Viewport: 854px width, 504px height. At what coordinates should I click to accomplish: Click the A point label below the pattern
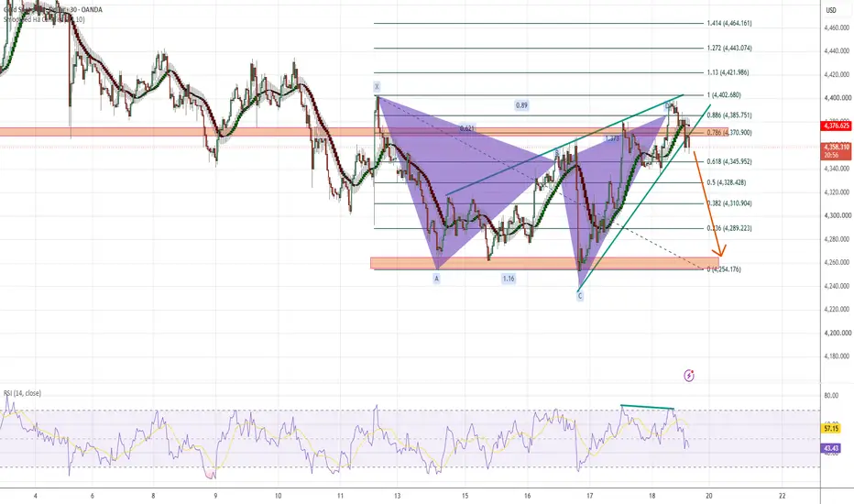pos(436,279)
